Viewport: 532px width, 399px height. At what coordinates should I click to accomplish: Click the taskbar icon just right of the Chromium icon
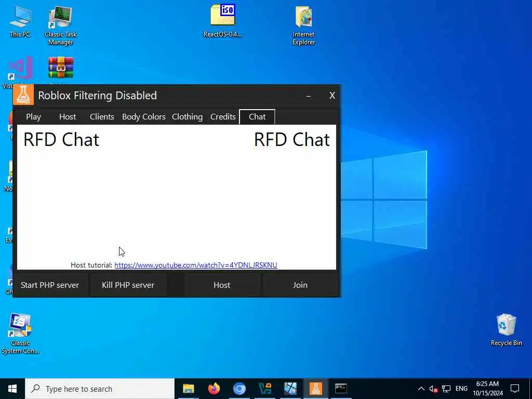coord(264,389)
